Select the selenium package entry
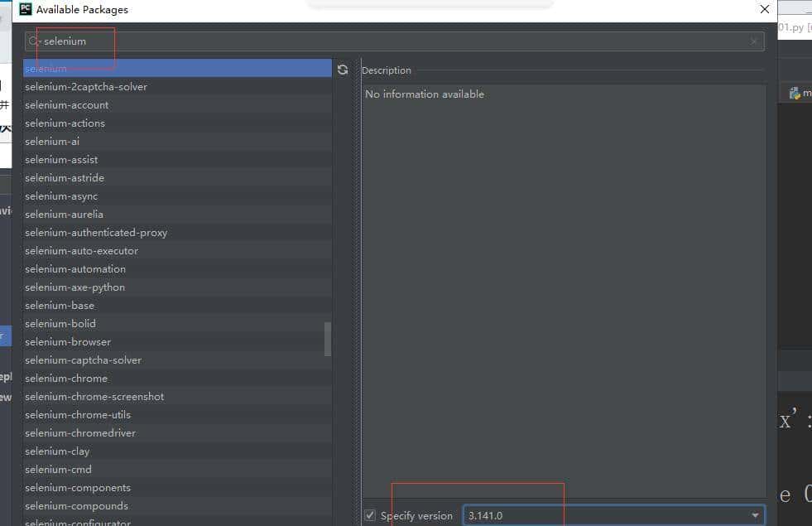The height and width of the screenshot is (526, 812). [46, 69]
